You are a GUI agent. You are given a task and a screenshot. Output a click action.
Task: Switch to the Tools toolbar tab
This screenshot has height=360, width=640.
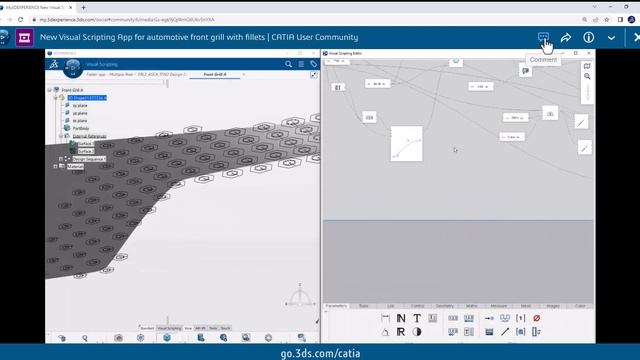pyautogui.click(x=213, y=328)
